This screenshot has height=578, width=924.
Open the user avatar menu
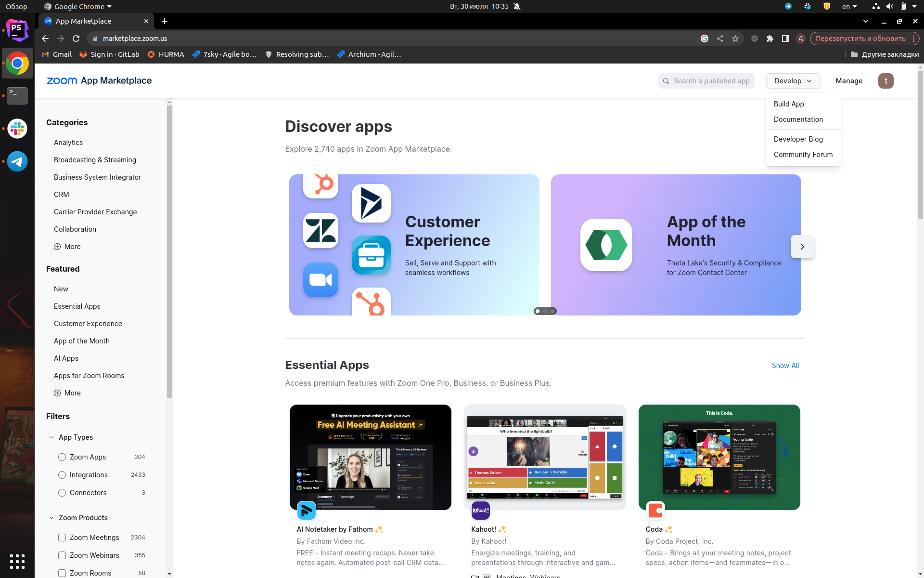tap(886, 81)
